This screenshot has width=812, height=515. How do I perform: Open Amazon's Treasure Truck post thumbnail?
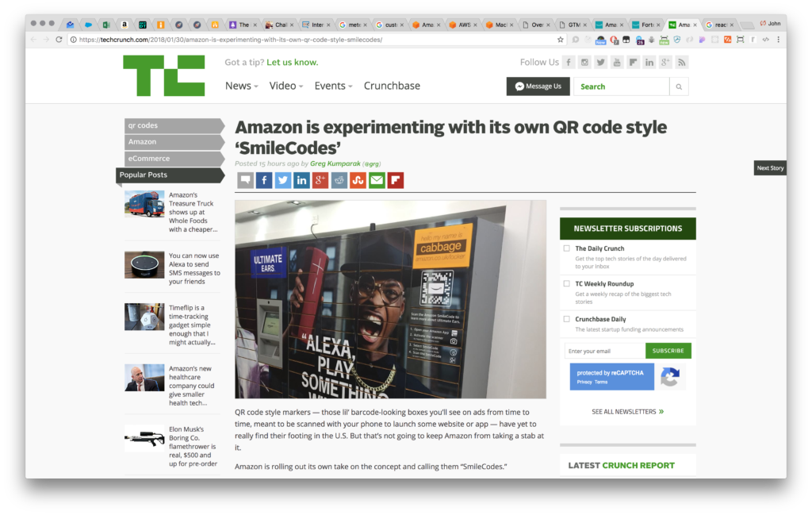coord(144,204)
